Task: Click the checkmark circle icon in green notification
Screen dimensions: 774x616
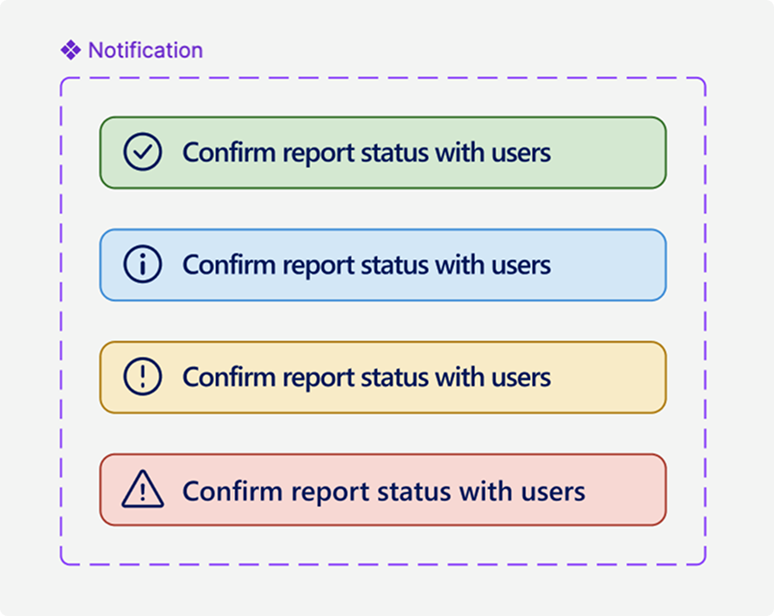Action: tap(142, 152)
